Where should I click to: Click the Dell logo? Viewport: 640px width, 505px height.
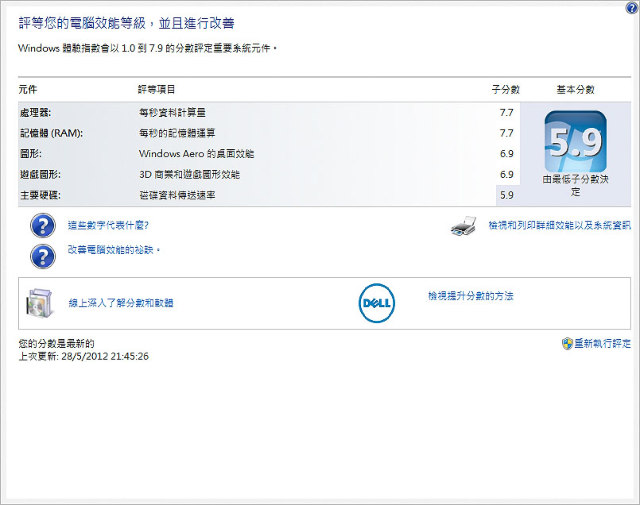377,303
